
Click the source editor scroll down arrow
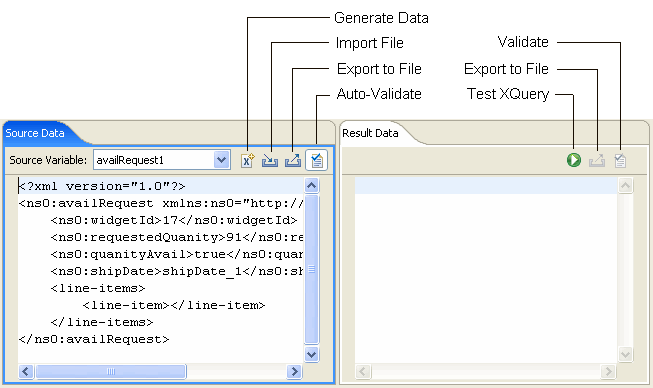pos(312,355)
